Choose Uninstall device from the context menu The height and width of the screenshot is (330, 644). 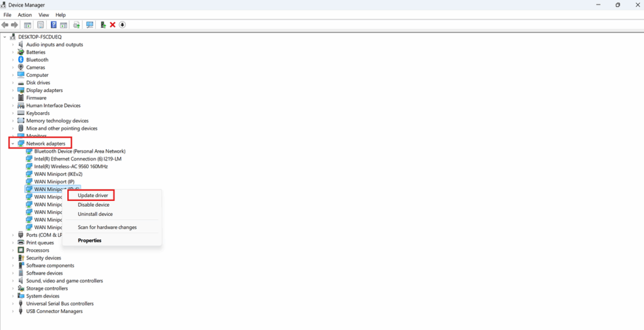click(96, 214)
